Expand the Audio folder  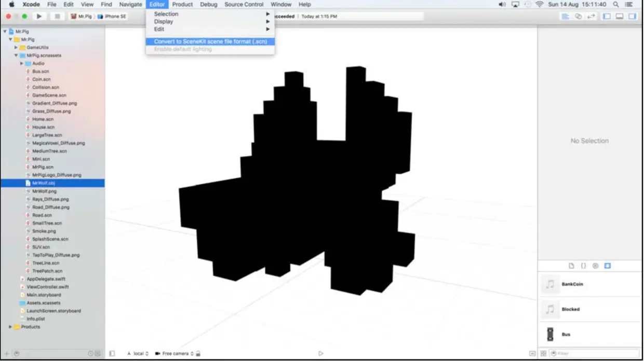click(x=21, y=63)
